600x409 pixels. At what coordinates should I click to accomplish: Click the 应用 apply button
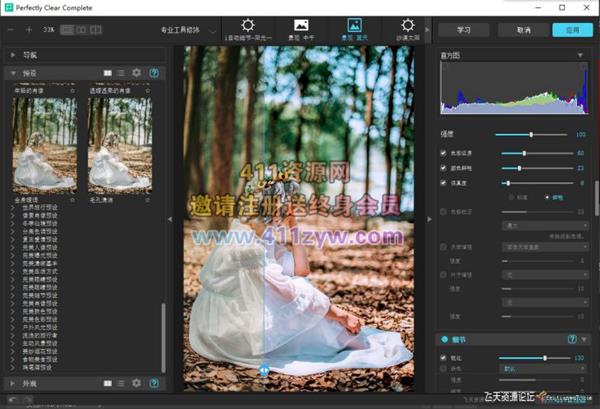(x=572, y=30)
